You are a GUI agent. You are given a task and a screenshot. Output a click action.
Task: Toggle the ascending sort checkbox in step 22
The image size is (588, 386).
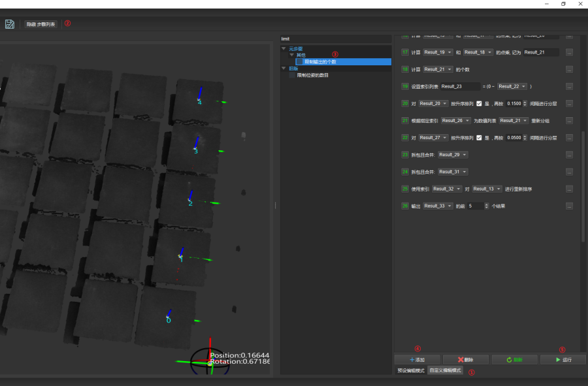(480, 138)
